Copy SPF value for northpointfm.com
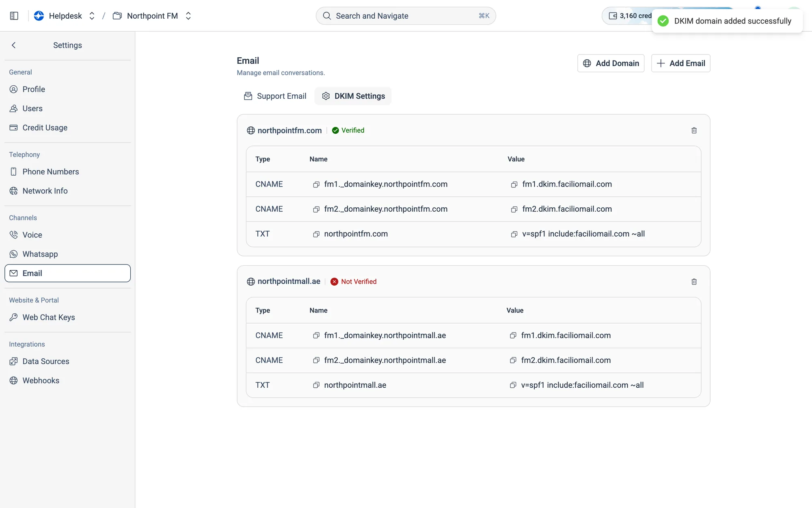This screenshot has height=508, width=812. point(514,234)
